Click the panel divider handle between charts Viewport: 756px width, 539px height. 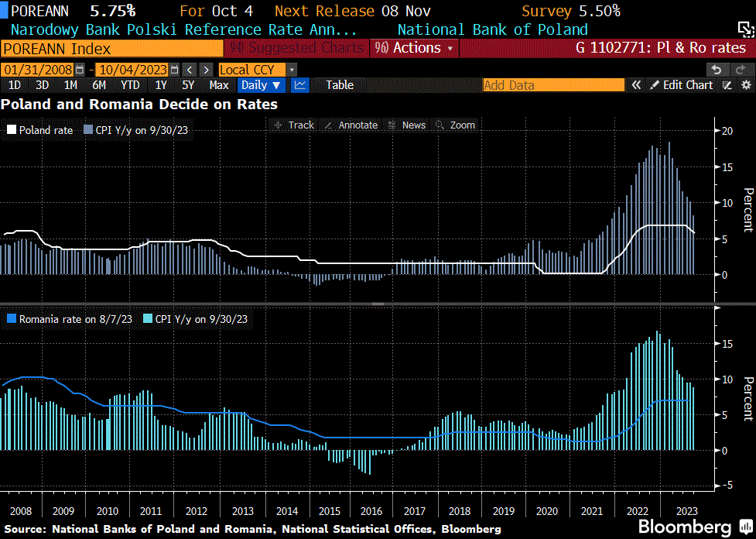tap(378, 304)
